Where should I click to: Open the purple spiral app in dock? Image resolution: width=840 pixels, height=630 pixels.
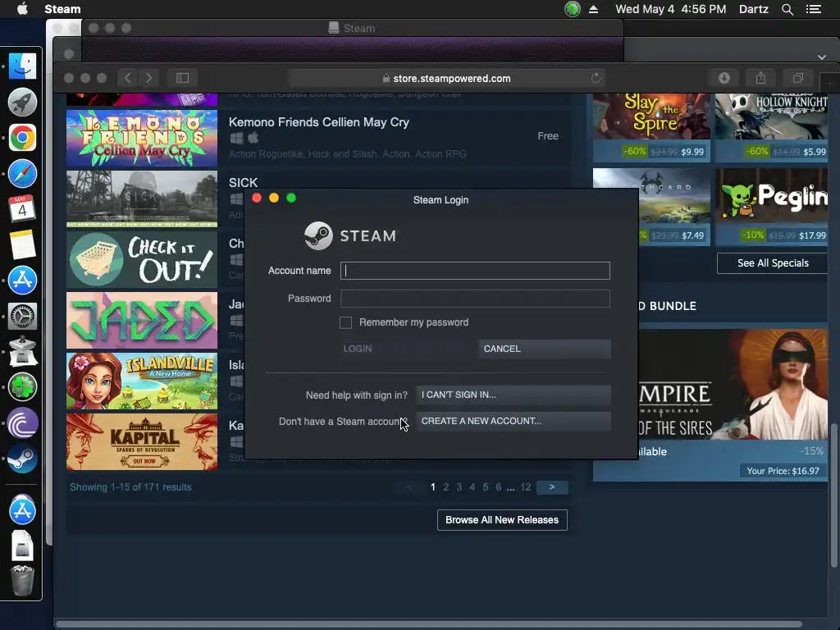coord(22,423)
